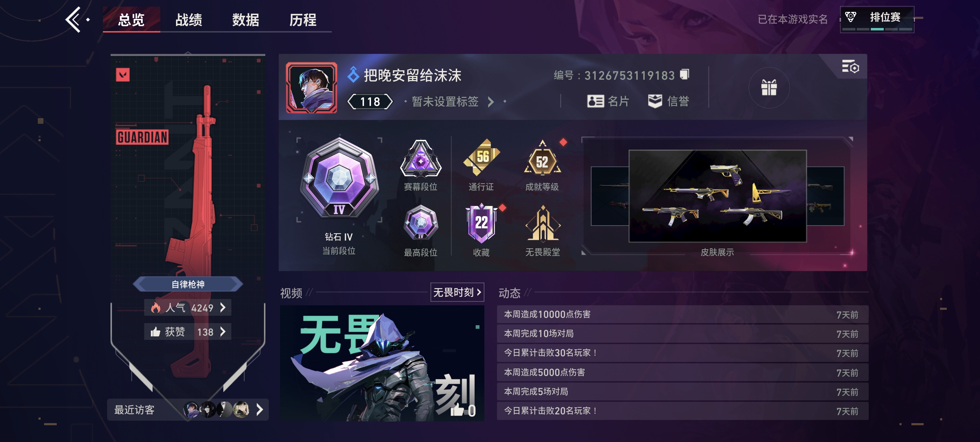The width and height of the screenshot is (980, 442).
Task: Open the 历程 tab
Action: point(303,20)
